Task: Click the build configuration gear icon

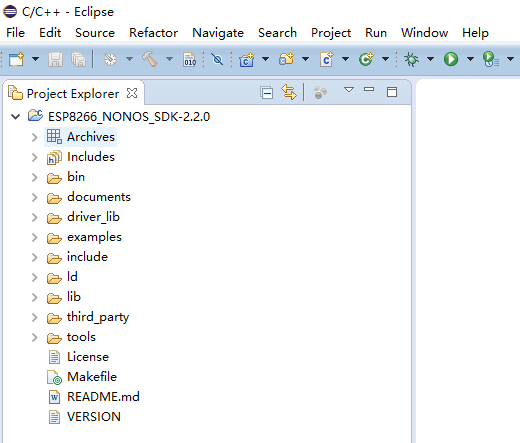Action: [110, 59]
